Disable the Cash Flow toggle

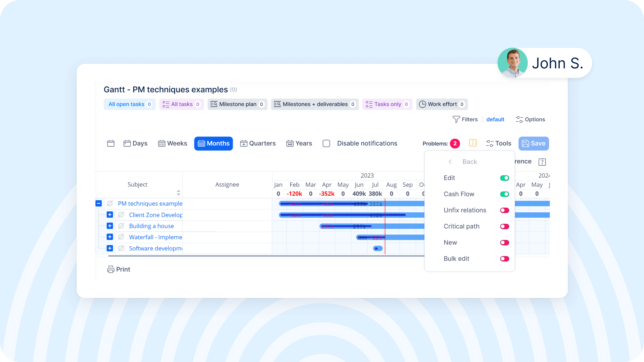tap(504, 194)
